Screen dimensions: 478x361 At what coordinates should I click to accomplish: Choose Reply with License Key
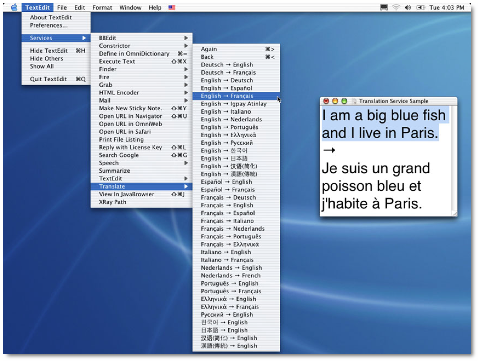[x=141, y=147]
